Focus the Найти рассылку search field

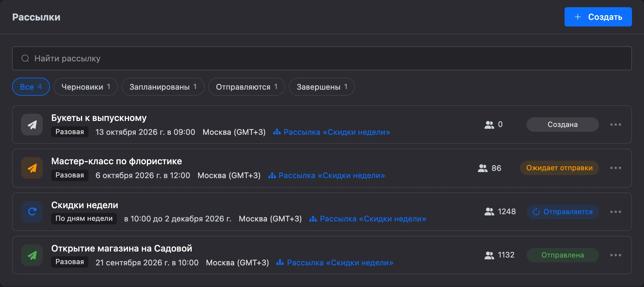(x=322, y=58)
